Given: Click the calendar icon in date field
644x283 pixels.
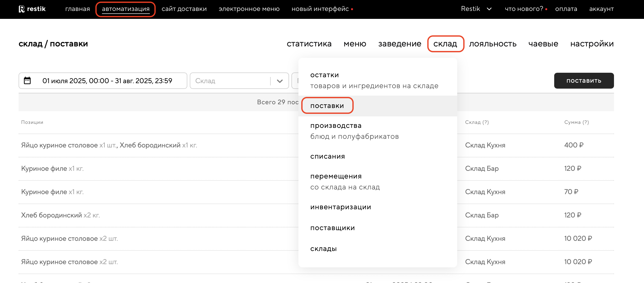Looking at the screenshot, I should [x=27, y=81].
